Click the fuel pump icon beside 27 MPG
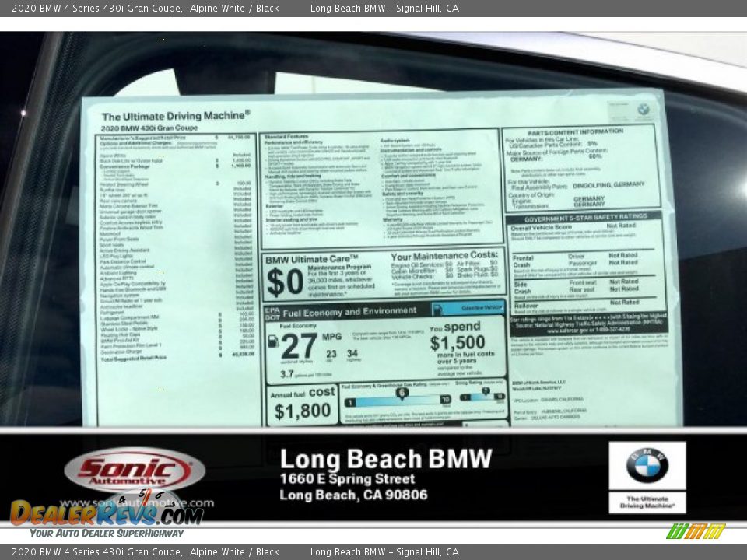Viewport: 747px width, 560px height. tap(273, 341)
